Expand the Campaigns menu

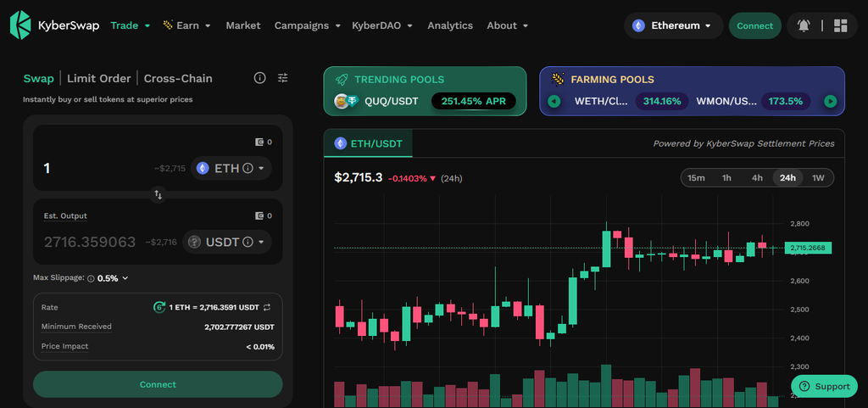tap(307, 25)
